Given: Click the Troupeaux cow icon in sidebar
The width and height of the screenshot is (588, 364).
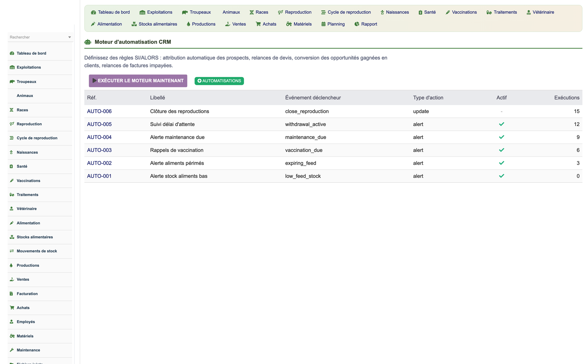Looking at the screenshot, I should click(x=12, y=82).
